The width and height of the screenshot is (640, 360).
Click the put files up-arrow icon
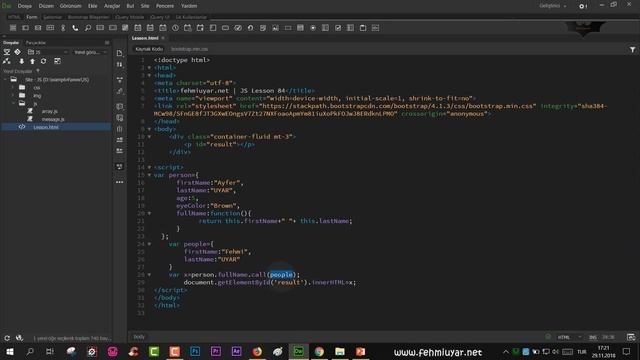click(x=32, y=61)
